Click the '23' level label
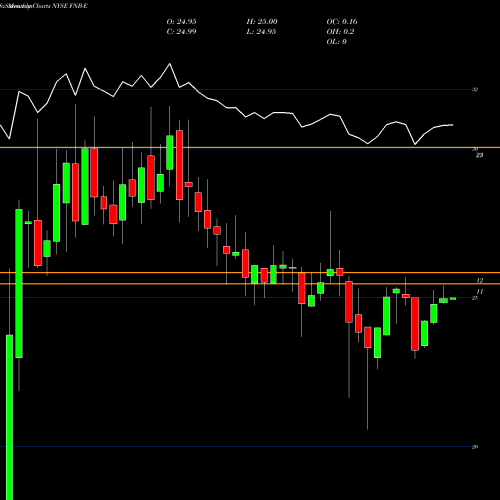This screenshot has width=500, height=500. (479, 155)
